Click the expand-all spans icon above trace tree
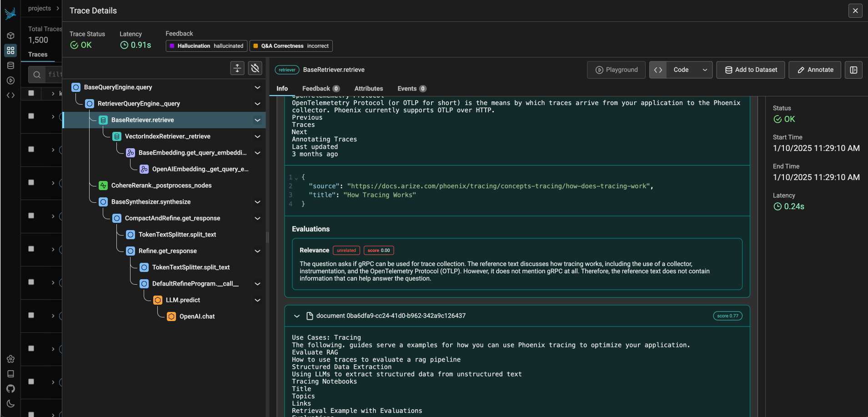This screenshot has height=417, width=868. tap(237, 68)
